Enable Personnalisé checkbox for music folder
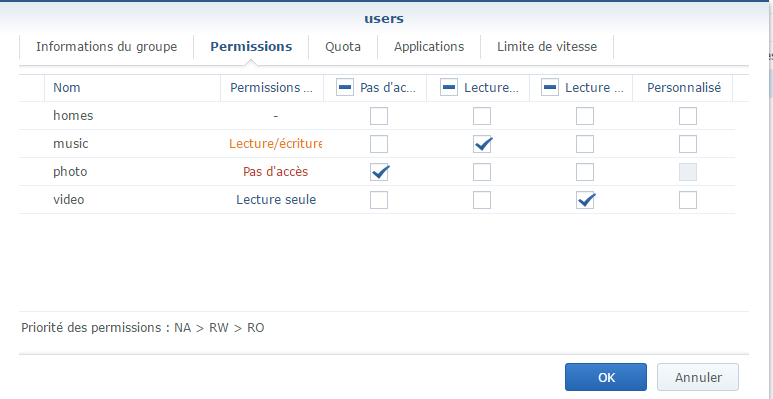Screen dimensions: 773x399 [x=688, y=144]
